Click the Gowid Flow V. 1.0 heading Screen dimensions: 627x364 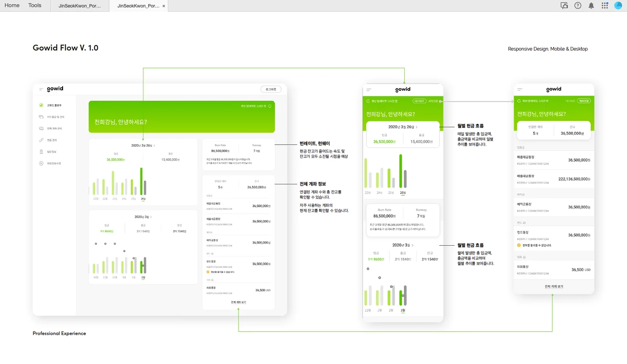click(65, 48)
